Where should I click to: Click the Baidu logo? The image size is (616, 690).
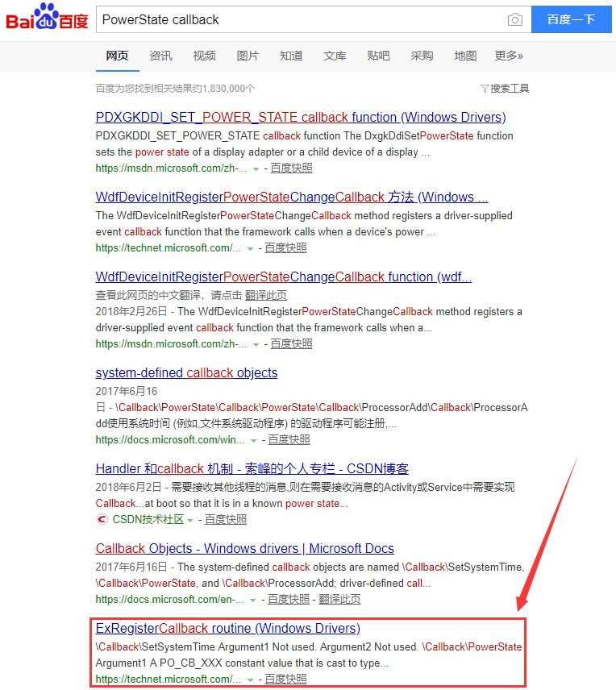pyautogui.click(x=47, y=17)
